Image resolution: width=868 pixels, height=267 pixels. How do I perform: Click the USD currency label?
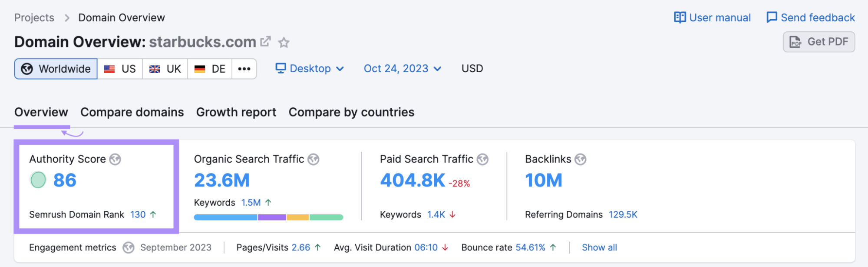coord(472,69)
